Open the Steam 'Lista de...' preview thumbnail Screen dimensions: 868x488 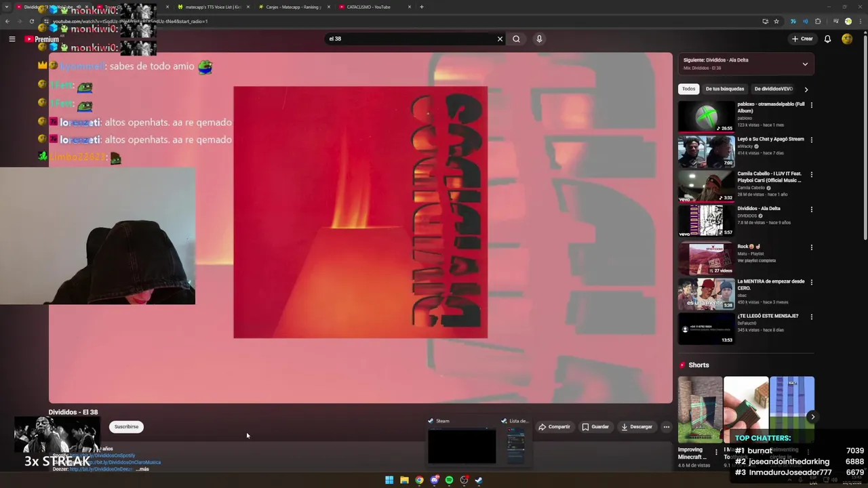click(516, 446)
